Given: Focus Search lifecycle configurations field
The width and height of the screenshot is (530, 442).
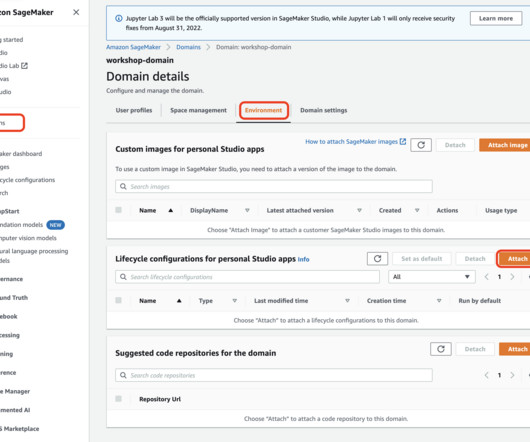Looking at the screenshot, I should tap(247, 277).
